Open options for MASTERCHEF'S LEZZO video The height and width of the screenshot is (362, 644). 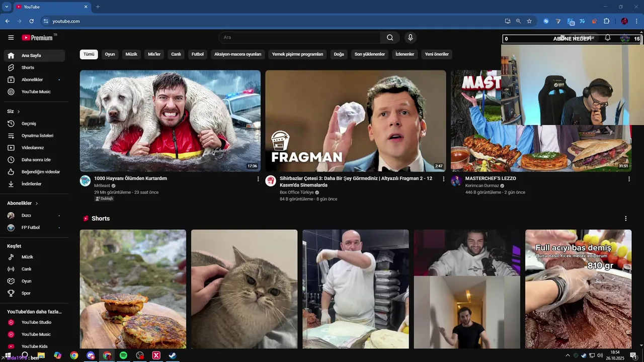pyautogui.click(x=629, y=179)
